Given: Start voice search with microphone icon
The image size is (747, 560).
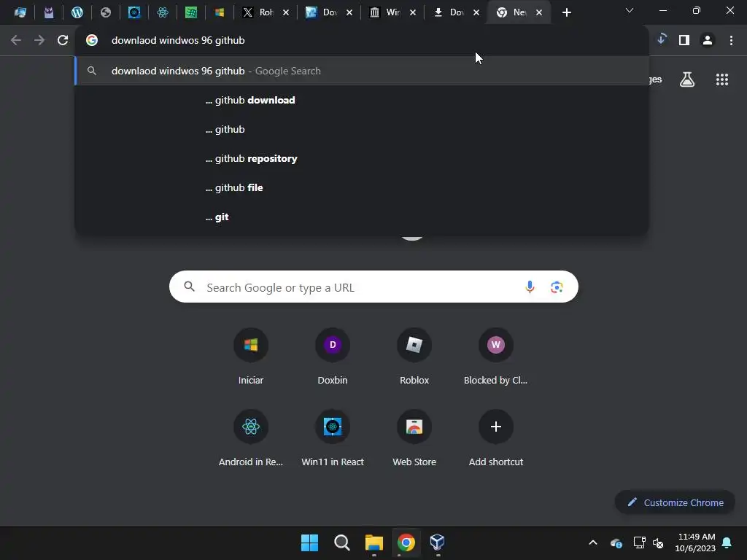Looking at the screenshot, I should click(530, 287).
